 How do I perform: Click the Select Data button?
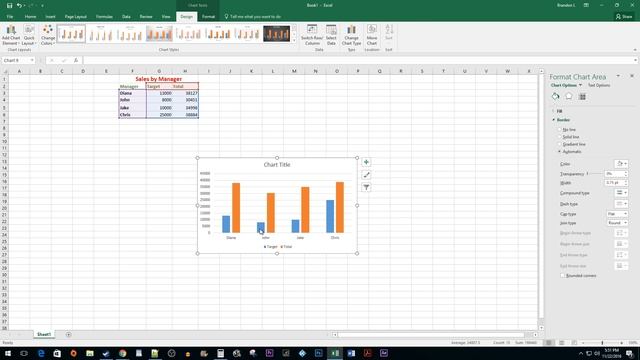pyautogui.click(x=331, y=35)
